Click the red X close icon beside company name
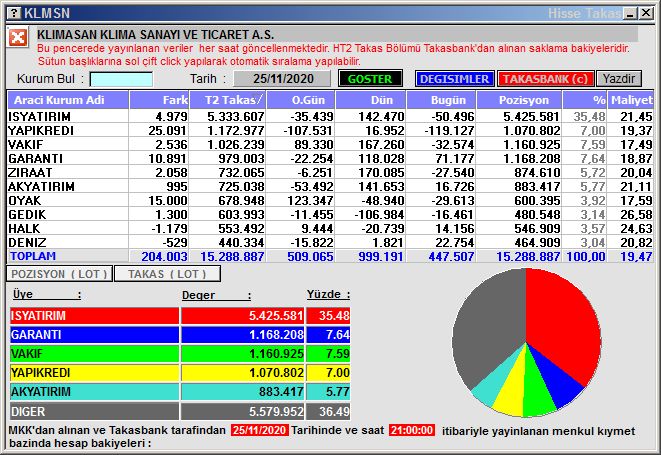 click(x=18, y=38)
